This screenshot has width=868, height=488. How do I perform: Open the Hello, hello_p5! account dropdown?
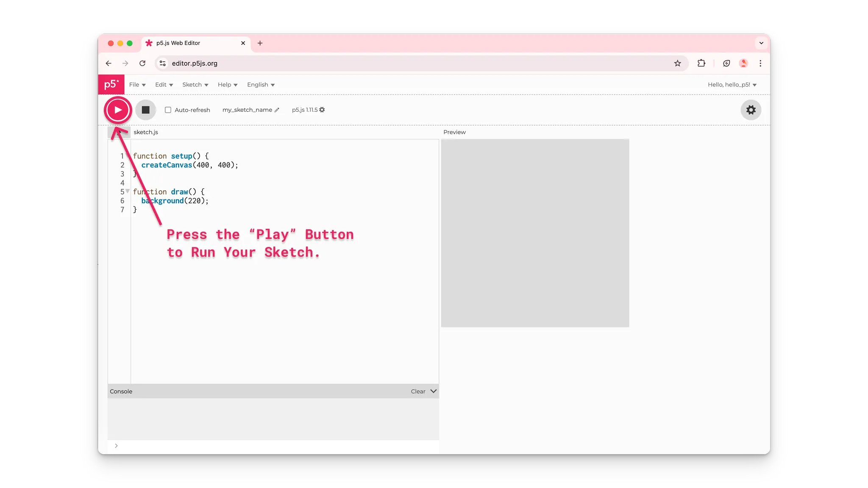pos(732,84)
